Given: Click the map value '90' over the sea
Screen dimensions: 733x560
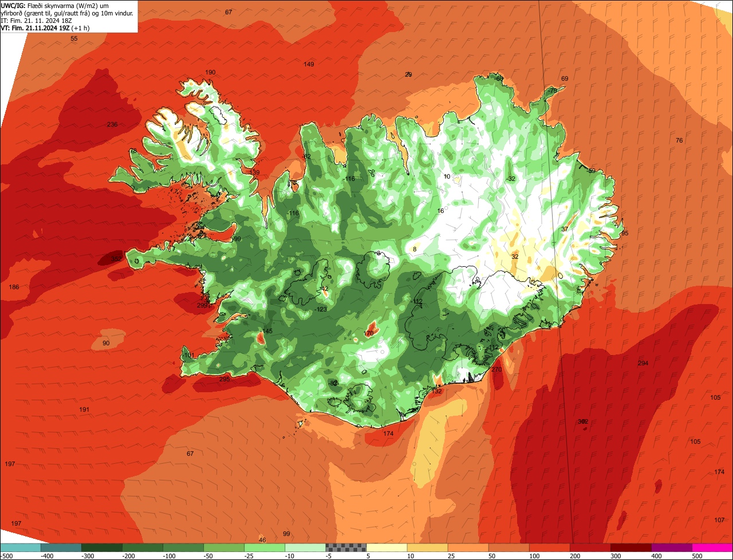Looking at the screenshot, I should pos(106,343).
